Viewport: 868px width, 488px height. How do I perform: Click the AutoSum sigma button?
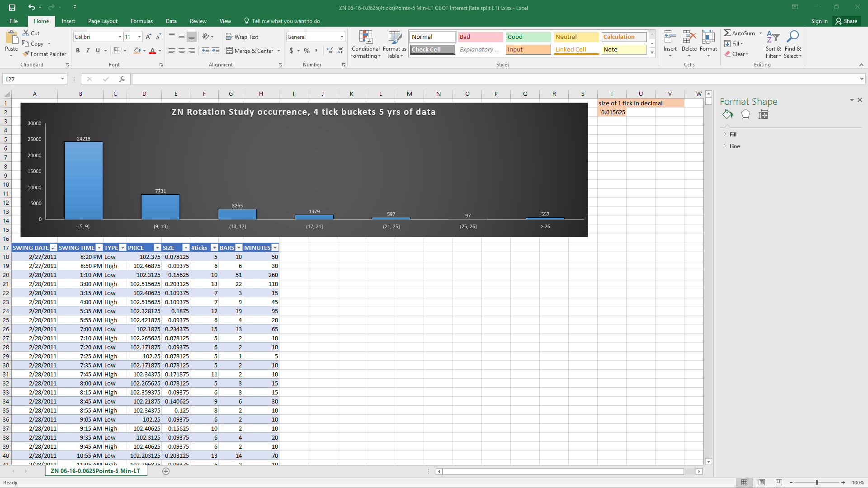tap(740, 33)
